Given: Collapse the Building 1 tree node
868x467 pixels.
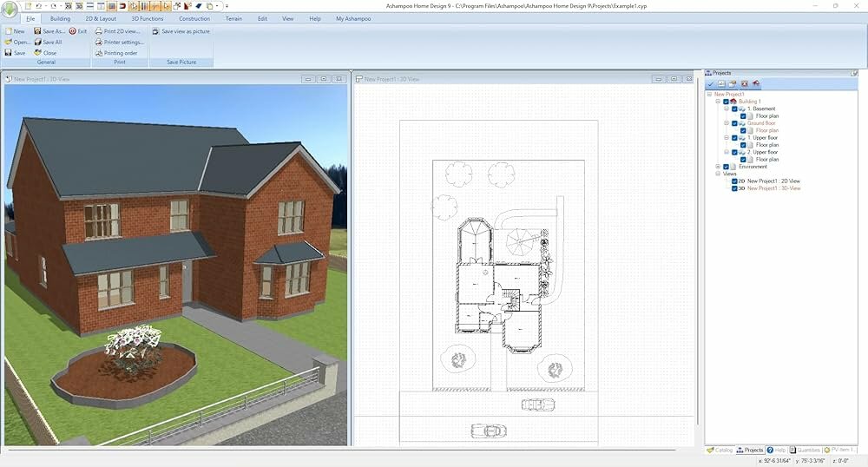Looking at the screenshot, I should tap(718, 102).
